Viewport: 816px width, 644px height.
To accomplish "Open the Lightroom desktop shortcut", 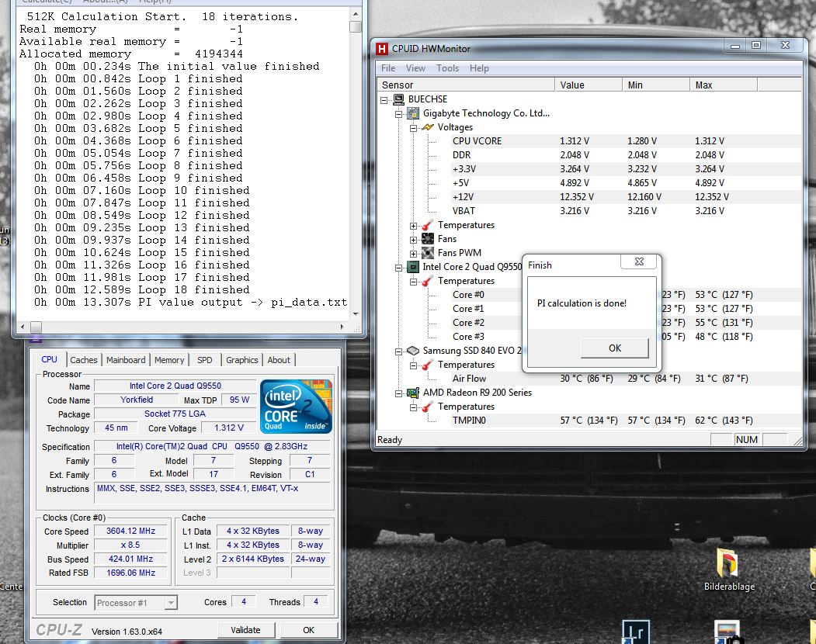I will point(636,631).
